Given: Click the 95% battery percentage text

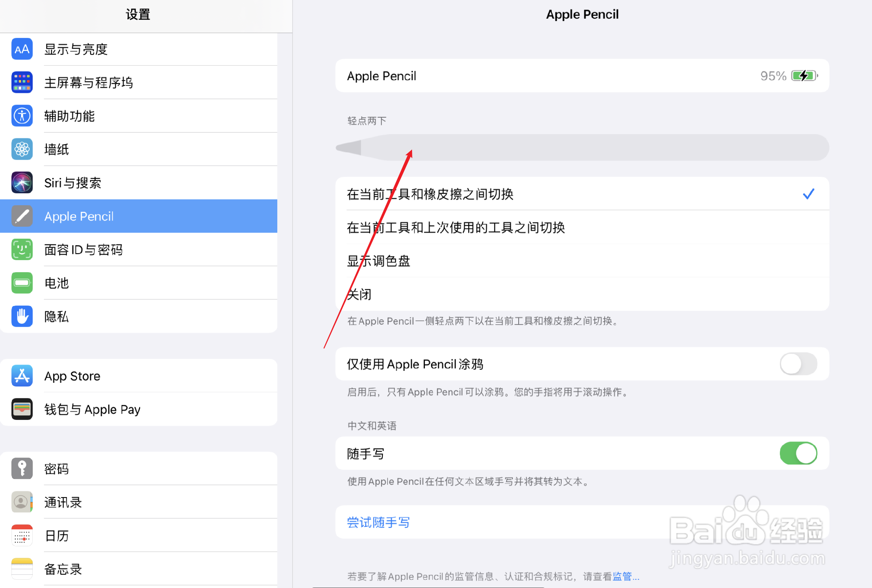Looking at the screenshot, I should point(773,76).
